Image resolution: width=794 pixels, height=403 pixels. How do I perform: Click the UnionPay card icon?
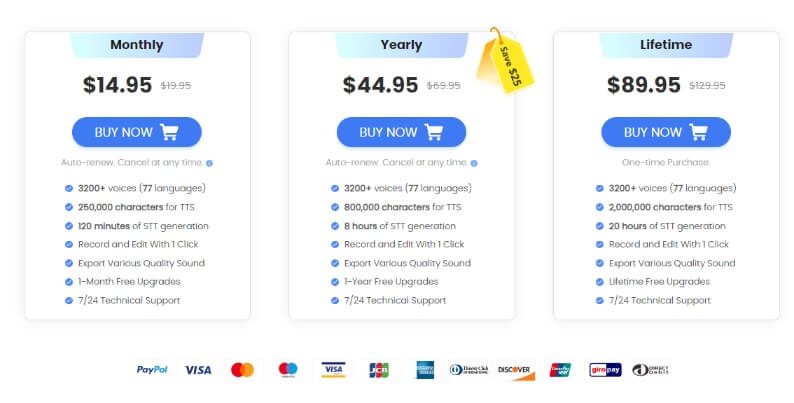(x=560, y=370)
